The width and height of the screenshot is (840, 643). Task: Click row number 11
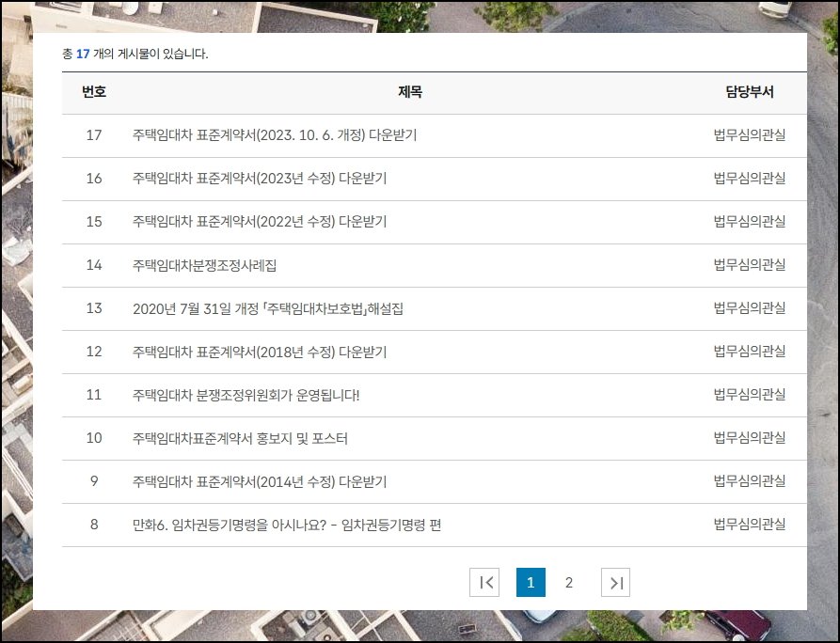94,395
